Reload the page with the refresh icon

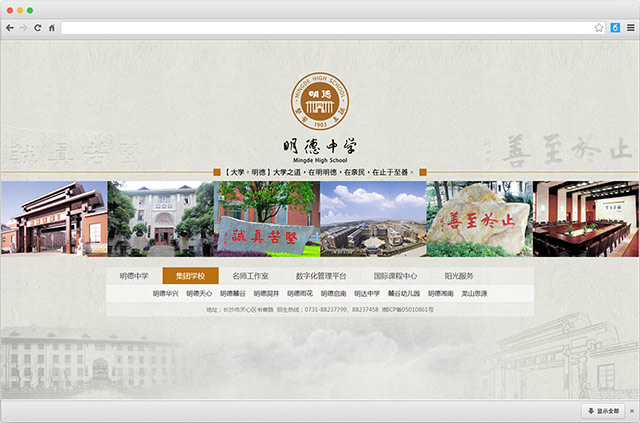38,28
